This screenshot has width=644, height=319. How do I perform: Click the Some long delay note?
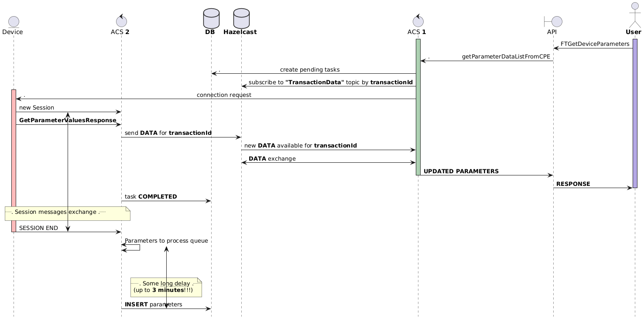166,287
